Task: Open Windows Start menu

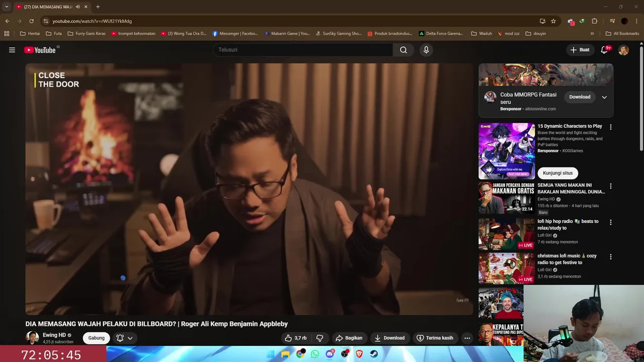Action: tap(271, 354)
